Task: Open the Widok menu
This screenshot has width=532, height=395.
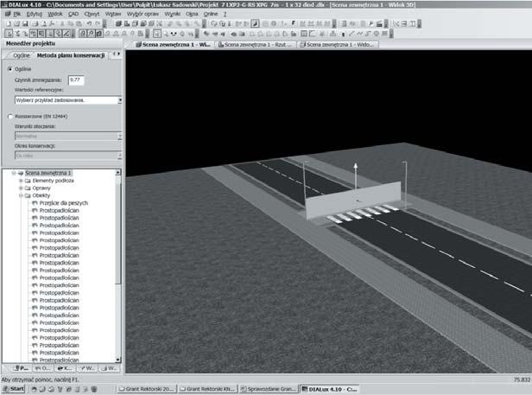Action: (55, 14)
